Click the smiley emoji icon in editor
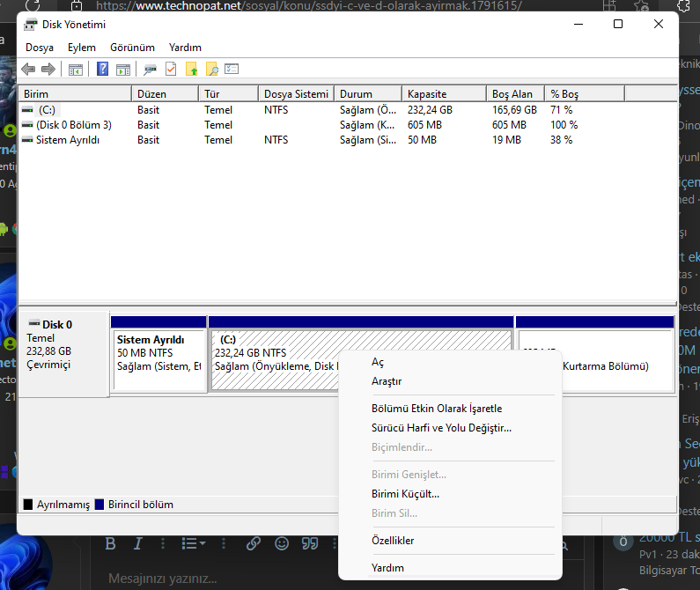 pos(282,543)
